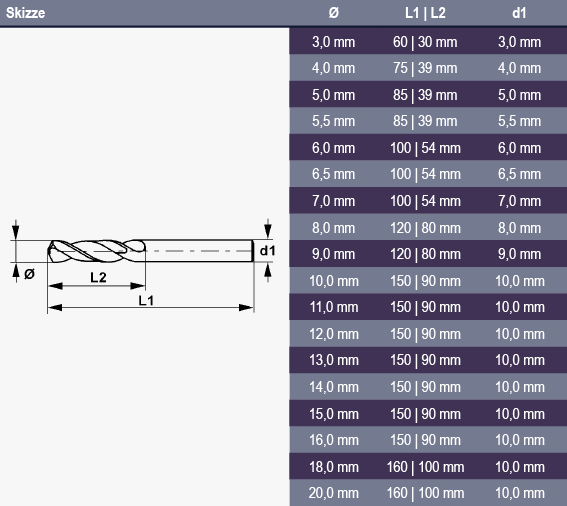This screenshot has width=567, height=506.
Task: Select the 75 | 39 mm length cell
Action: tap(425, 68)
